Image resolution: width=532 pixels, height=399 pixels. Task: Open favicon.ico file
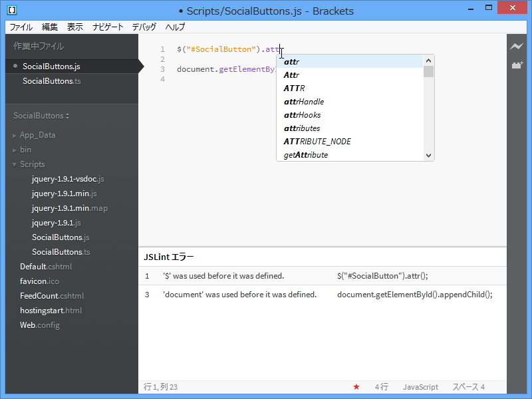(39, 281)
